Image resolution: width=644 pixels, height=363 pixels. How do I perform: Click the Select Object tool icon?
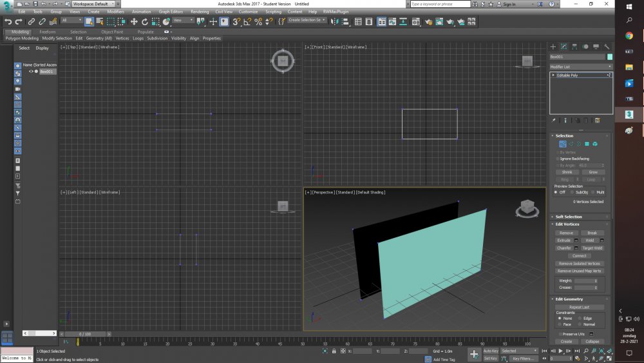[89, 21]
